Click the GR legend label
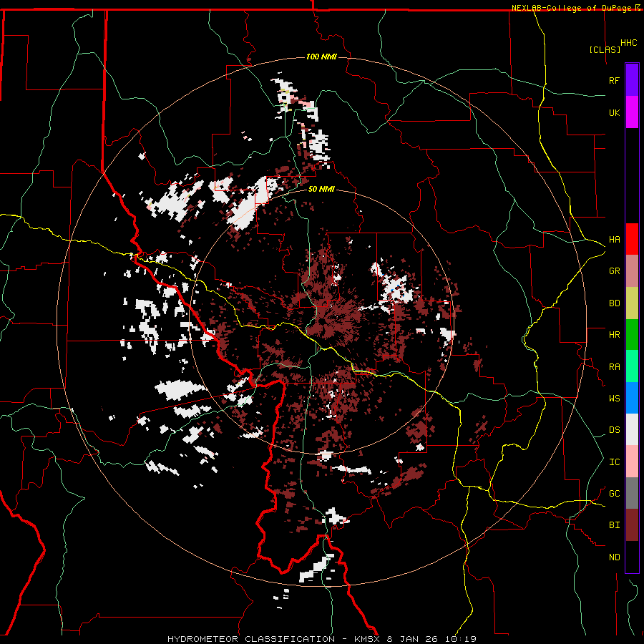 point(614,271)
